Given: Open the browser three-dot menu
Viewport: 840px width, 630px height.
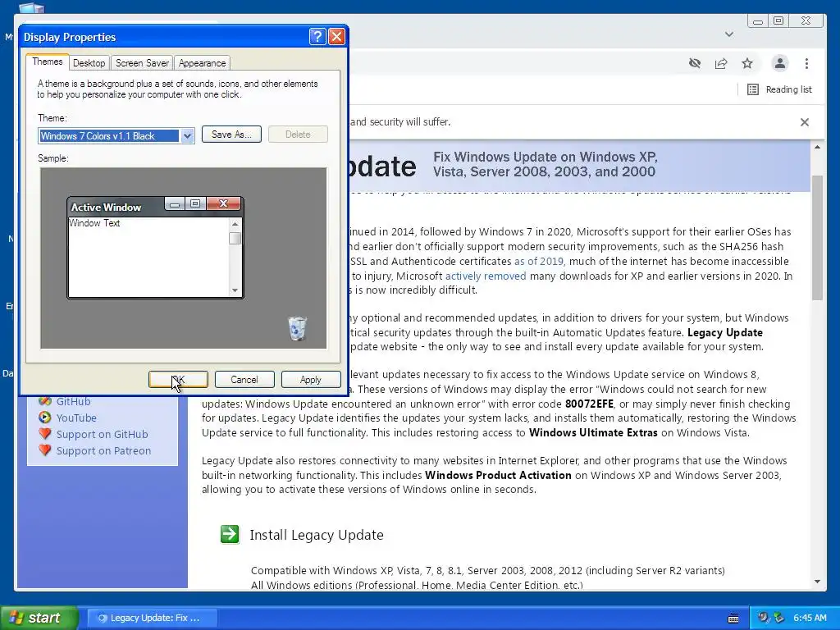Looking at the screenshot, I should [x=806, y=63].
